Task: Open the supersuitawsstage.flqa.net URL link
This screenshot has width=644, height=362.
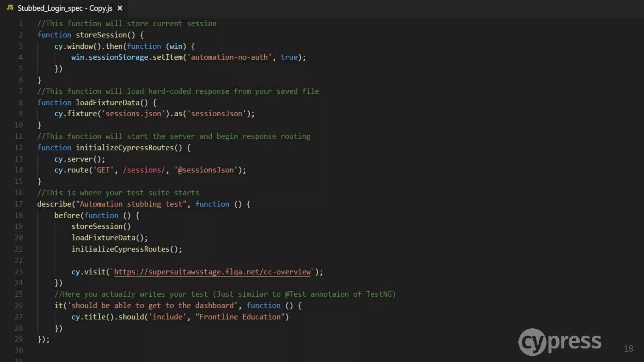Action: click(212, 272)
